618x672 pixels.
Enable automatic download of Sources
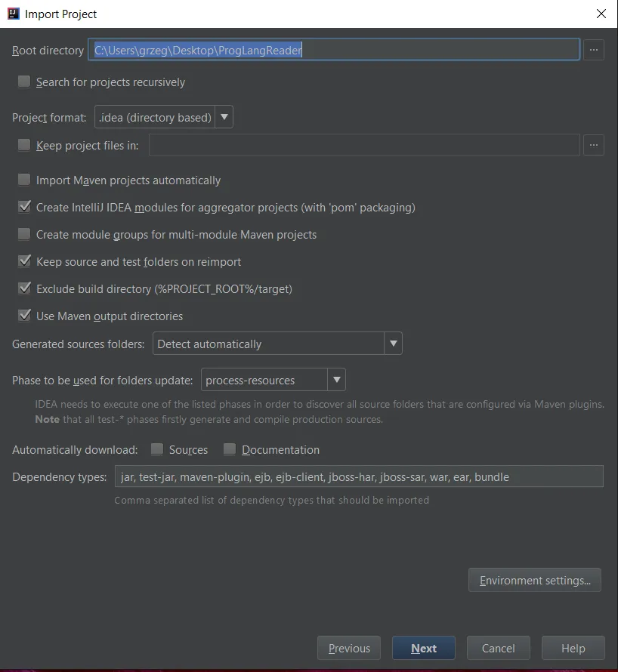(157, 449)
